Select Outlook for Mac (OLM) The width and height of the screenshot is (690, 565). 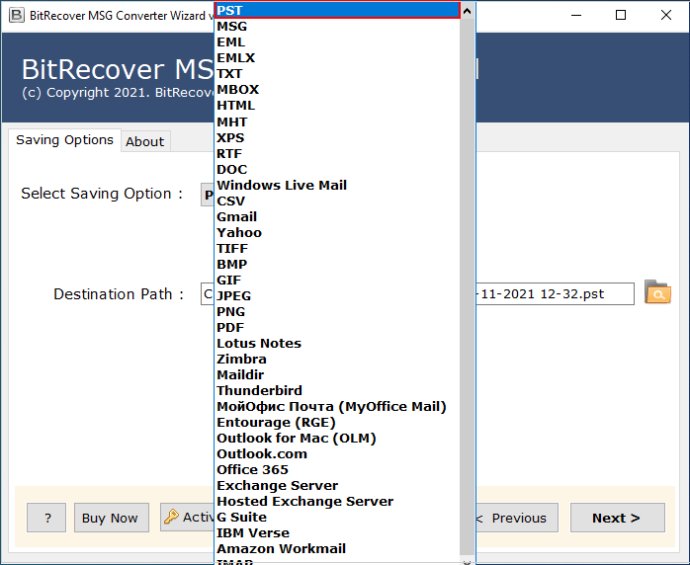(x=338, y=438)
